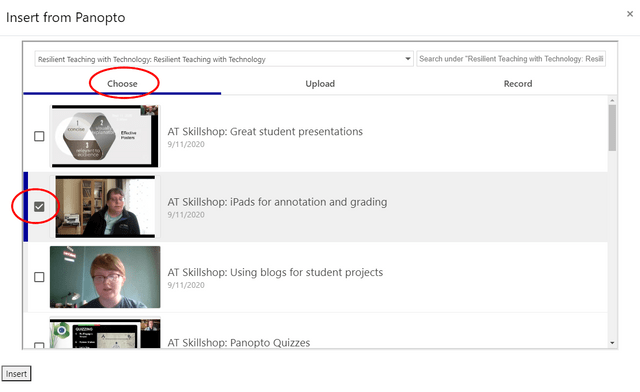Click the 9/11/2020 date under Using blogs
The image size is (640, 392).
click(x=186, y=285)
